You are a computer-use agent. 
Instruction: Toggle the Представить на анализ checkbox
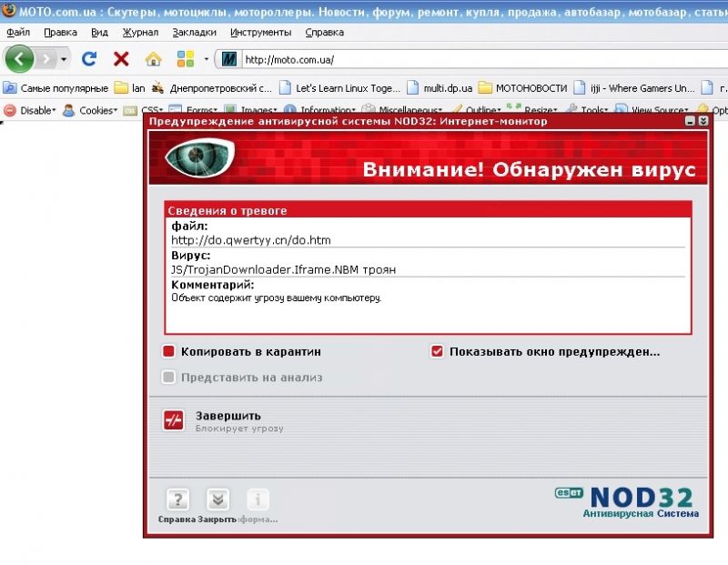168,377
